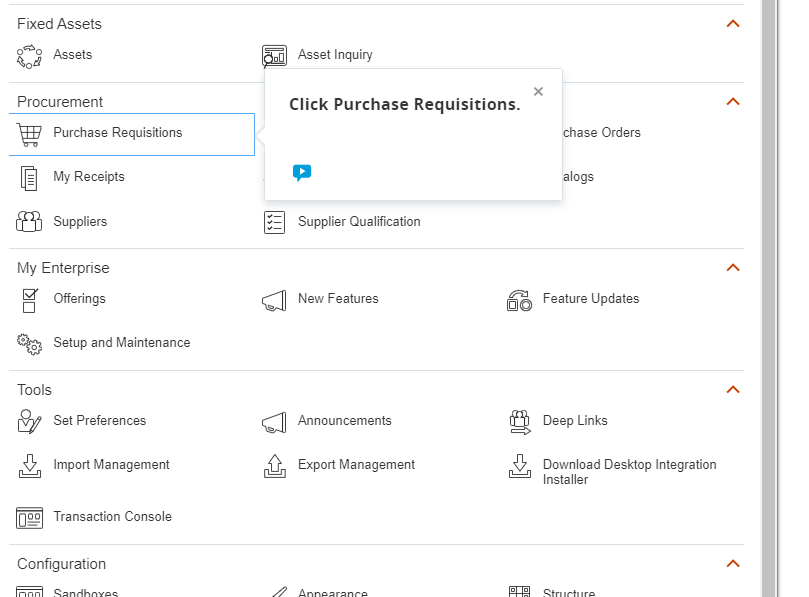
Task: Collapse the Tools section arrow
Action: (733, 390)
